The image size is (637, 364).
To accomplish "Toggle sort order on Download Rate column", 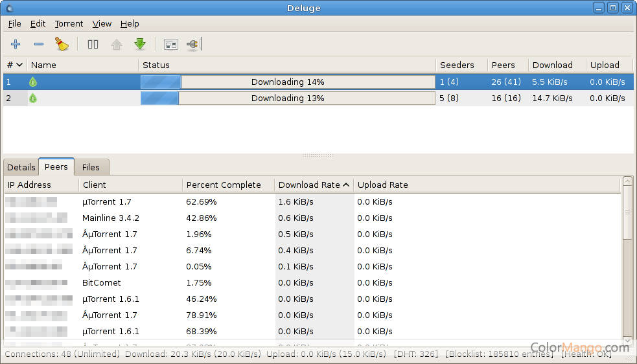I will click(314, 185).
